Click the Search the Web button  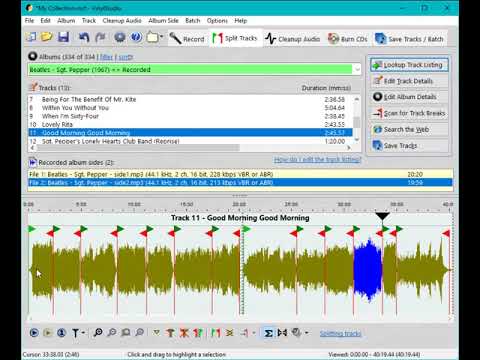click(x=409, y=129)
